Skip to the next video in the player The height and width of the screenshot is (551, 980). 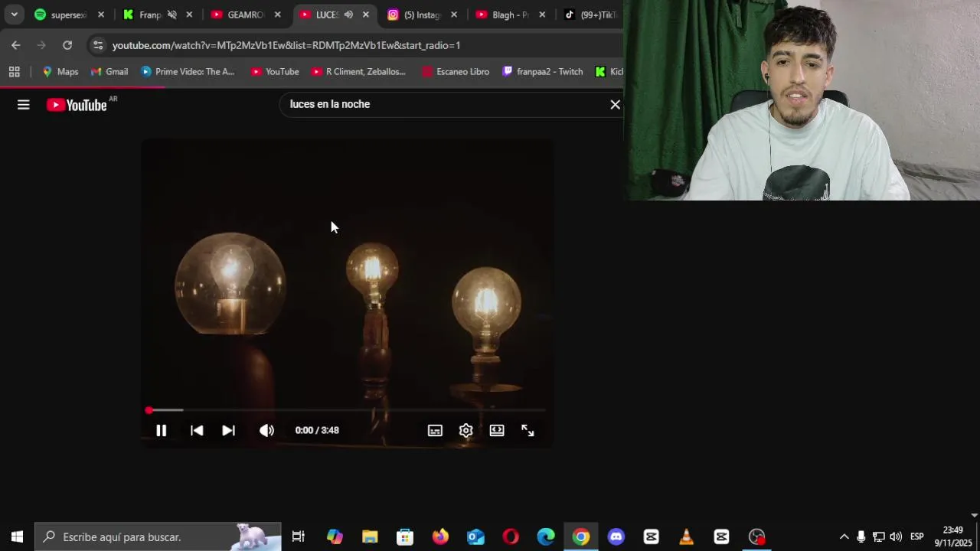click(x=228, y=430)
